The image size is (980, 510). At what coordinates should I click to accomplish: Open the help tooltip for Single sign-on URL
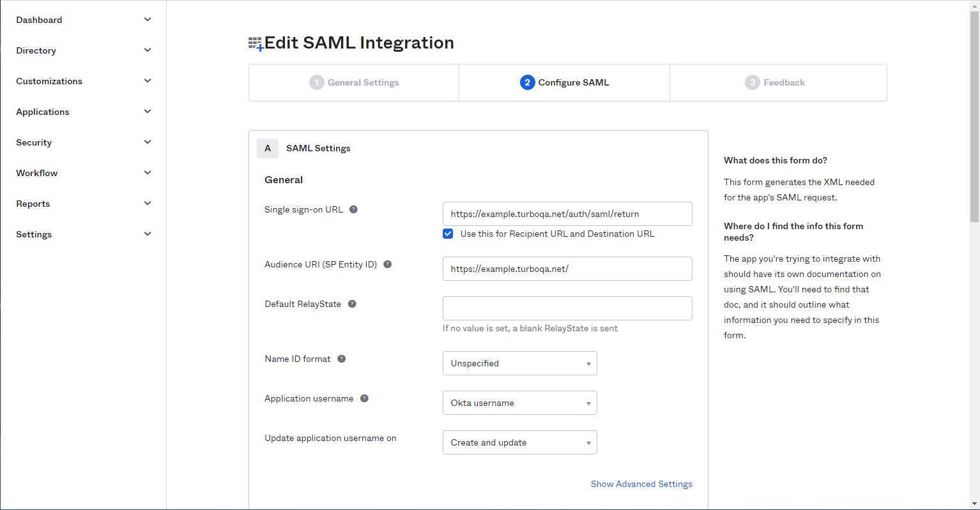(353, 209)
